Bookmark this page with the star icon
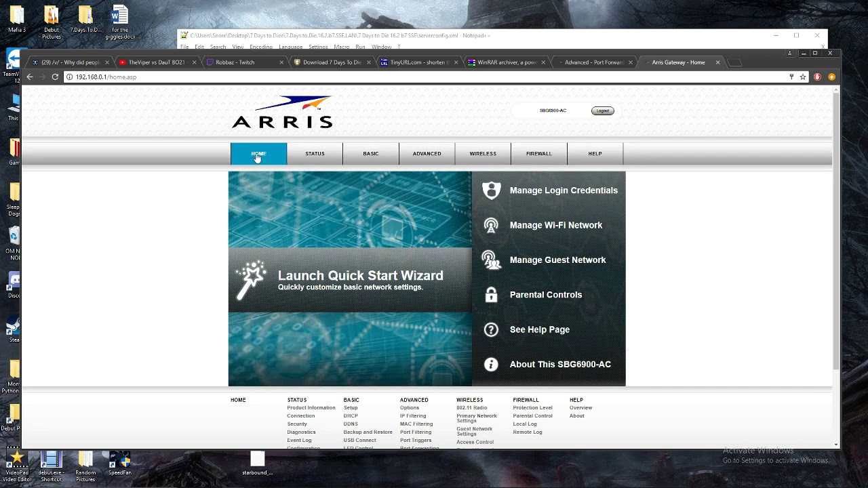 (x=803, y=77)
